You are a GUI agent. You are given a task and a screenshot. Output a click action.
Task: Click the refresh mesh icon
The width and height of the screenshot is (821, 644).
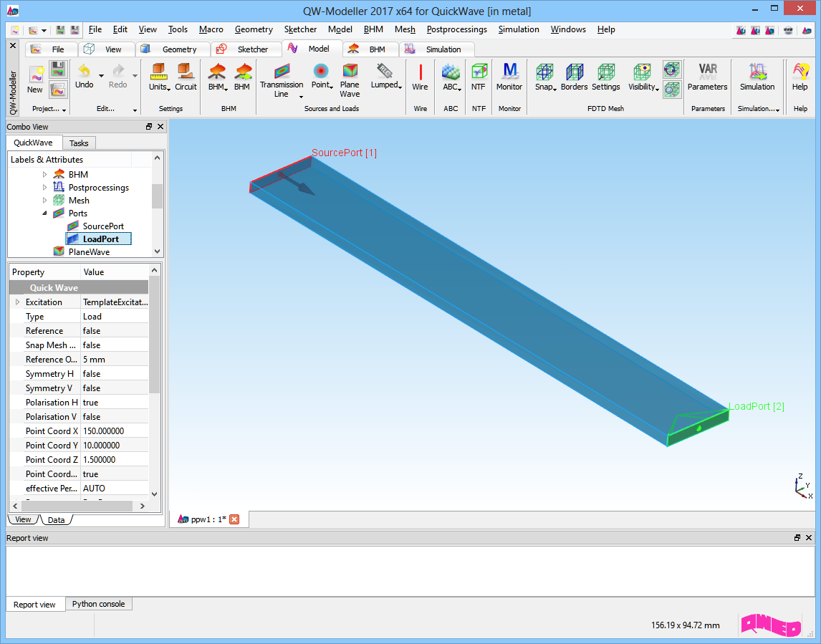tap(671, 69)
